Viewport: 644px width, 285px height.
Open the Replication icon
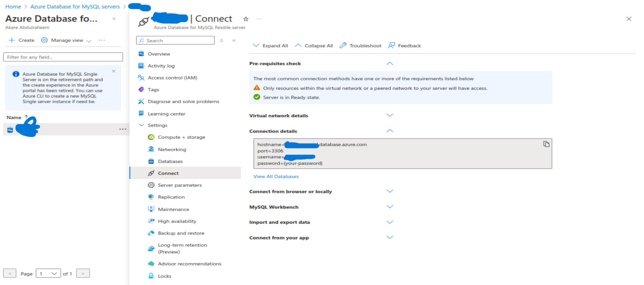click(x=151, y=197)
